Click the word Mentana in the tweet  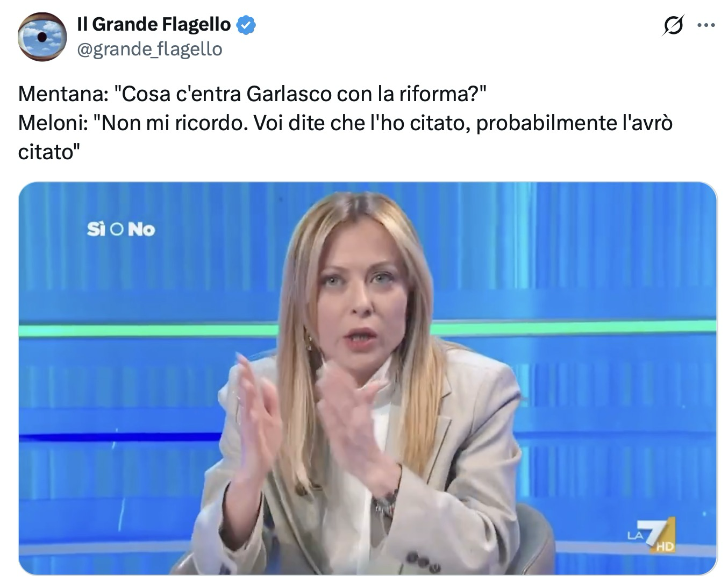60,94
